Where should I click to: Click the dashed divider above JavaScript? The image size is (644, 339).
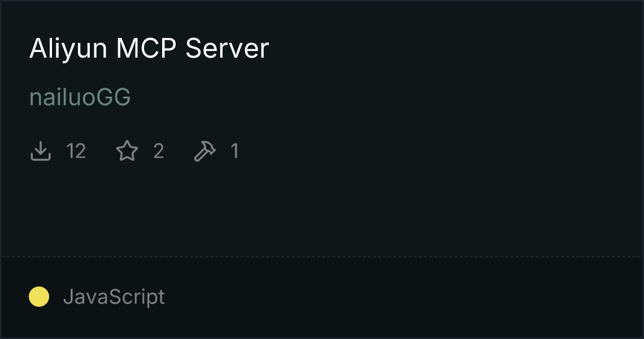point(322,257)
